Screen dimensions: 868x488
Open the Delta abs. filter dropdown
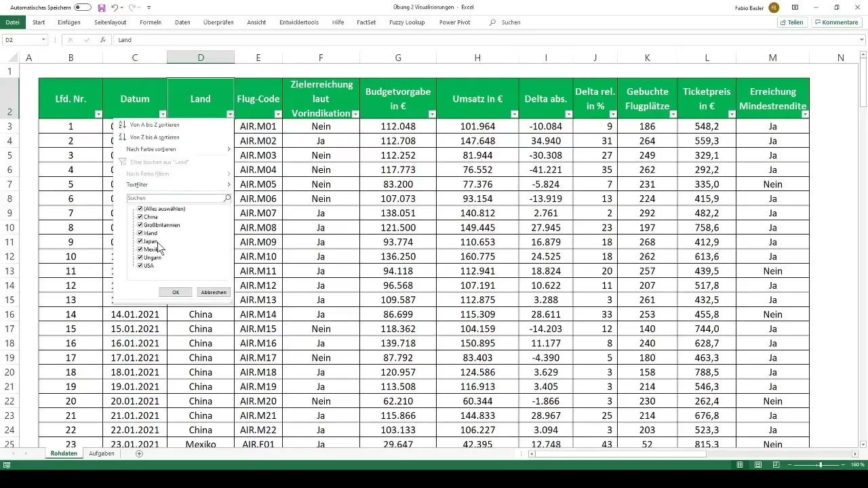point(568,114)
